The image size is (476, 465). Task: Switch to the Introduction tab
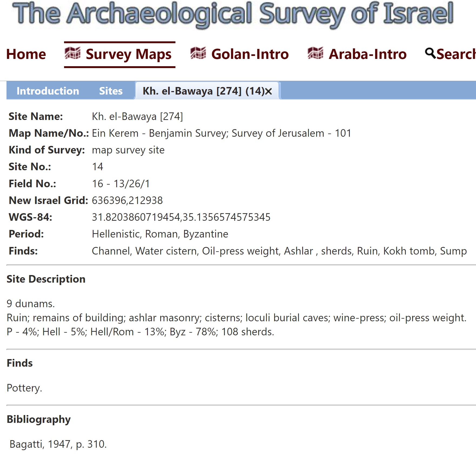(x=48, y=91)
